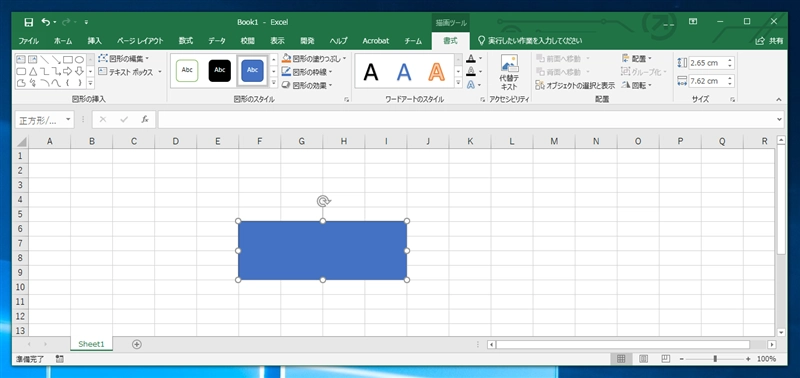The image size is (800, 378).
Task: Apply the black filled Abc shape style
Action: click(220, 70)
